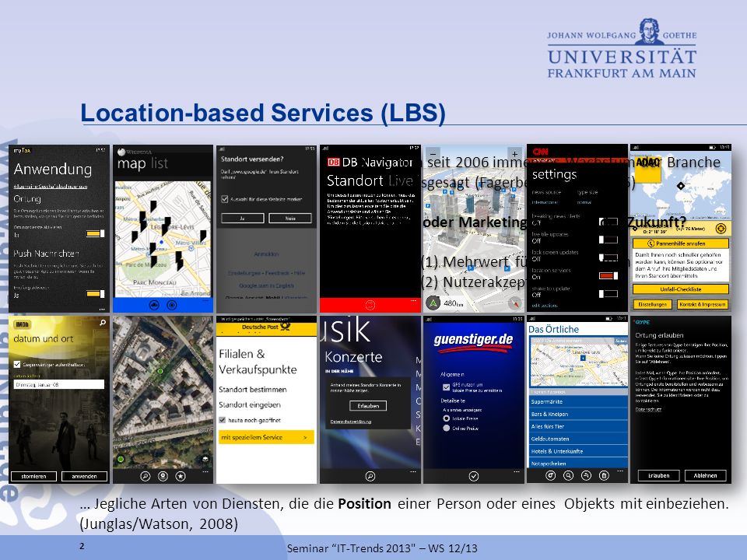Viewport: 747px width, 560px height.
Task: Tap the locate-me target icon in Wikipedia map app bar
Action: (x=172, y=305)
